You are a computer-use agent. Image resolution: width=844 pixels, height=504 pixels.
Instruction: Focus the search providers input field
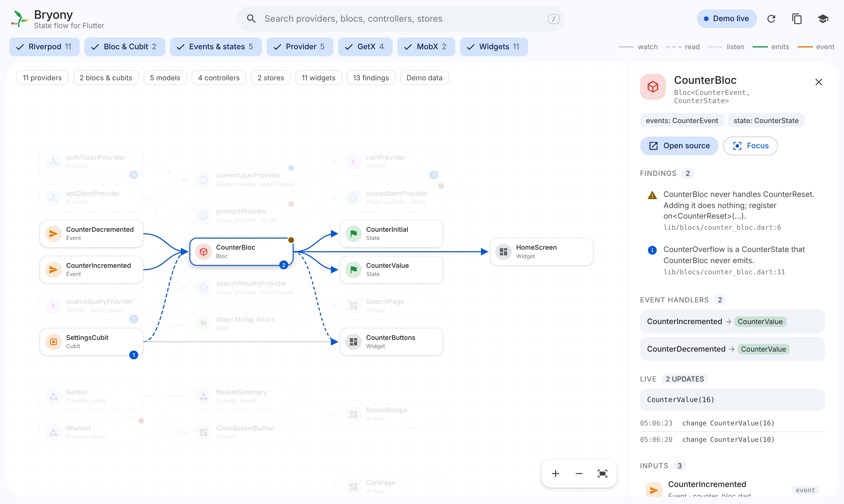click(400, 19)
